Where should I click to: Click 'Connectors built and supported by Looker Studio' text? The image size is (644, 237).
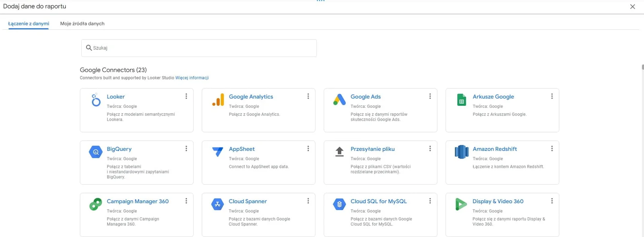tap(127, 78)
